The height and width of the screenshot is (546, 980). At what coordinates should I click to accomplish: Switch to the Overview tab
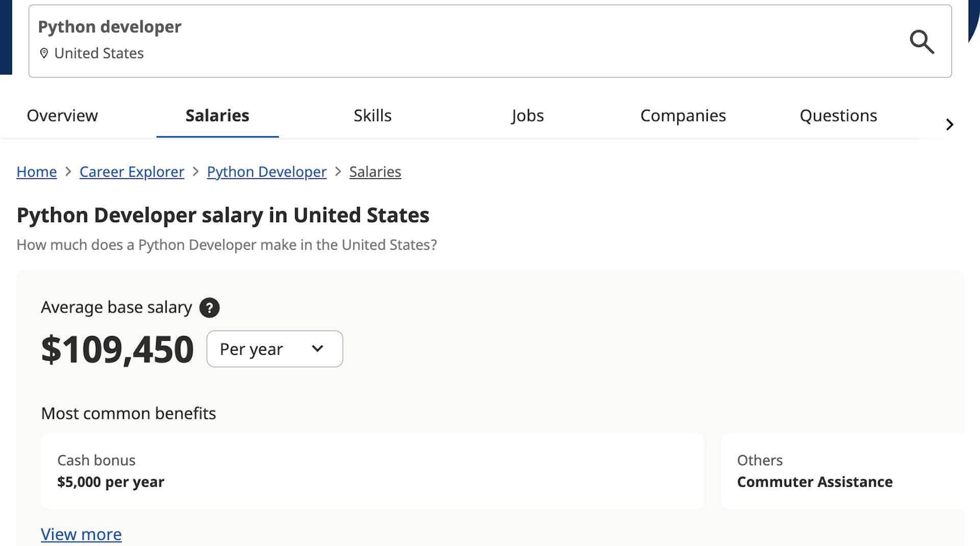click(62, 115)
